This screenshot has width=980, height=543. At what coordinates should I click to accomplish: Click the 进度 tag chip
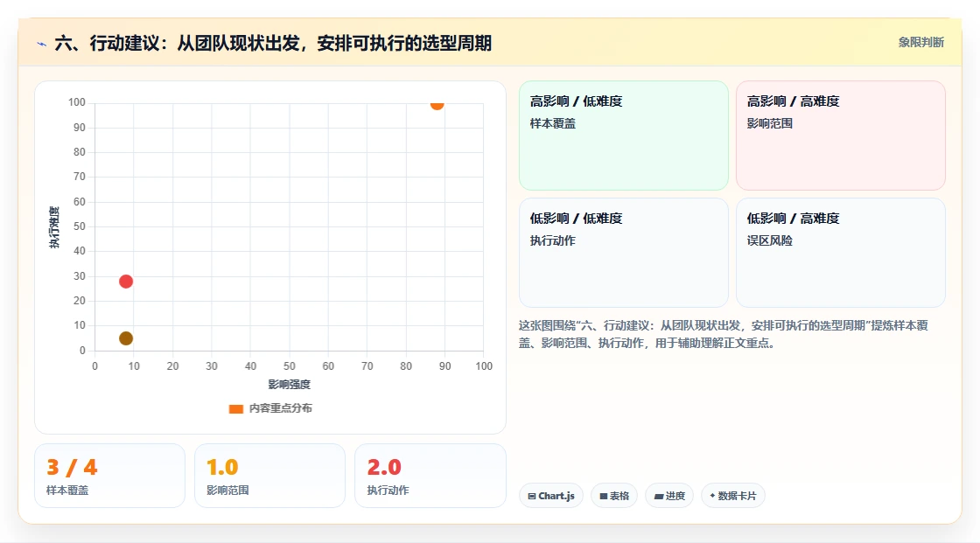click(669, 496)
